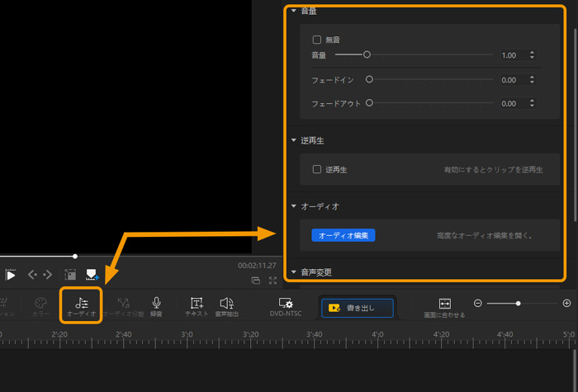Increase 音量 value with up arrow
Image resolution: width=578 pixels, height=392 pixels.
pyautogui.click(x=532, y=53)
